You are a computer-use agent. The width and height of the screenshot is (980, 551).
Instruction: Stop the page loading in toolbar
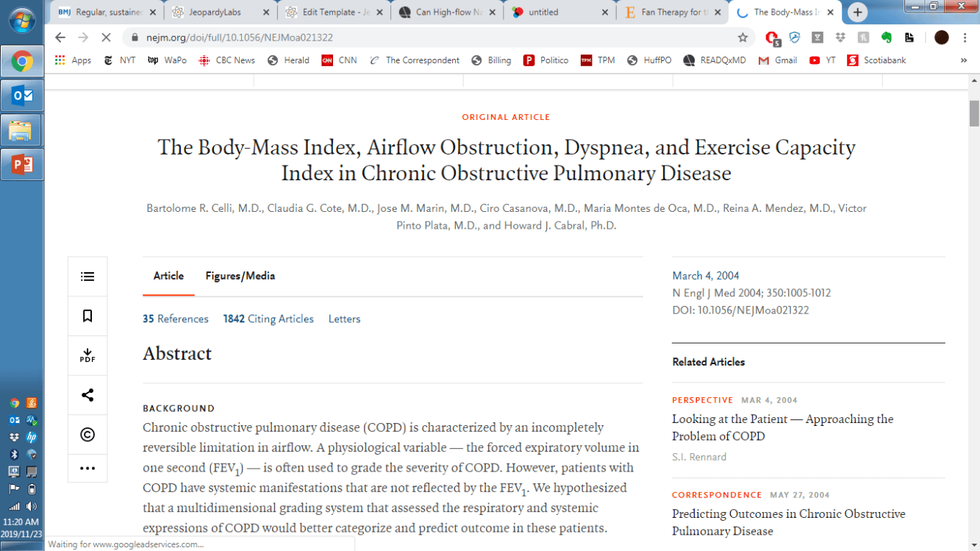(x=104, y=38)
